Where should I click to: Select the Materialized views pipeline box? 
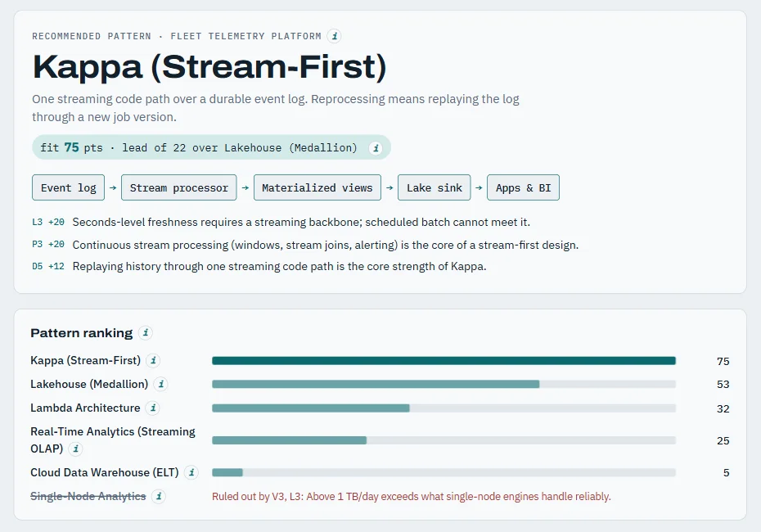[x=317, y=187]
